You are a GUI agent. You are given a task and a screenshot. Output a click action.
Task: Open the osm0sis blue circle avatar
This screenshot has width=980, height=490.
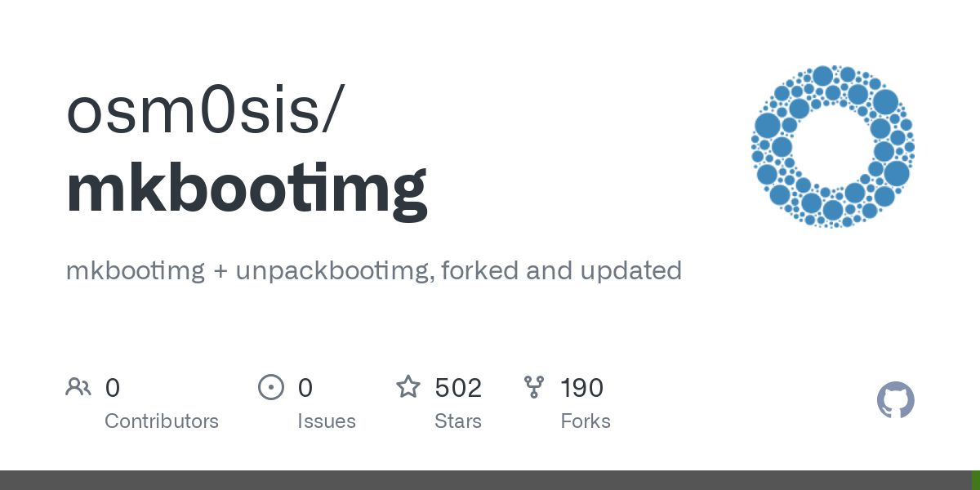[x=833, y=147]
